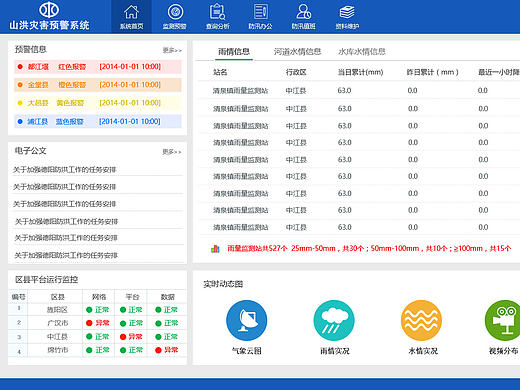Click orange dot of 金堂县 warning
The width and height of the screenshot is (520, 390).
(x=20, y=85)
